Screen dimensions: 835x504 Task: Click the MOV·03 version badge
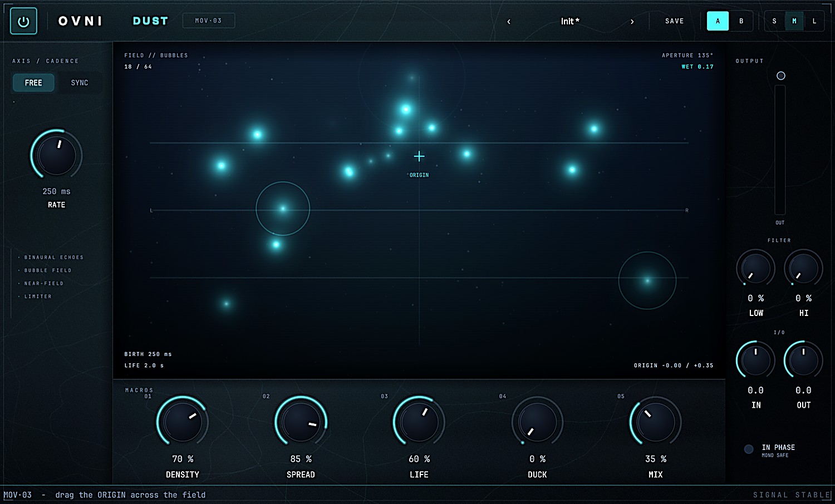[209, 21]
